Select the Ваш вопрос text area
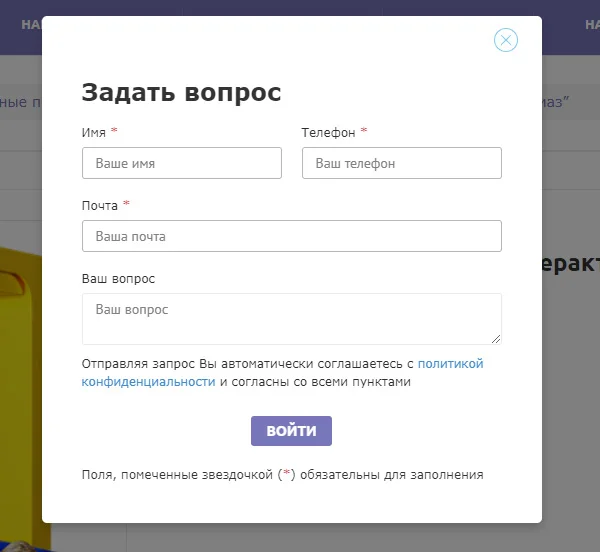Viewport: 600px width, 552px height. point(292,319)
